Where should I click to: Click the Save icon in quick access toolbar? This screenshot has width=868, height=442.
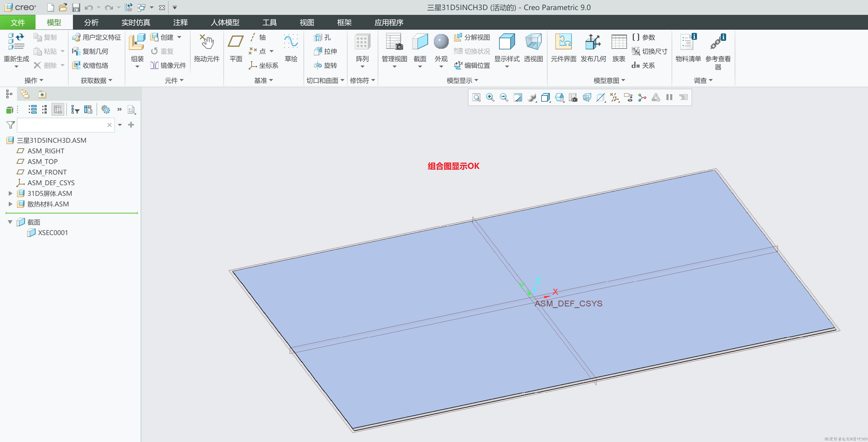point(76,7)
